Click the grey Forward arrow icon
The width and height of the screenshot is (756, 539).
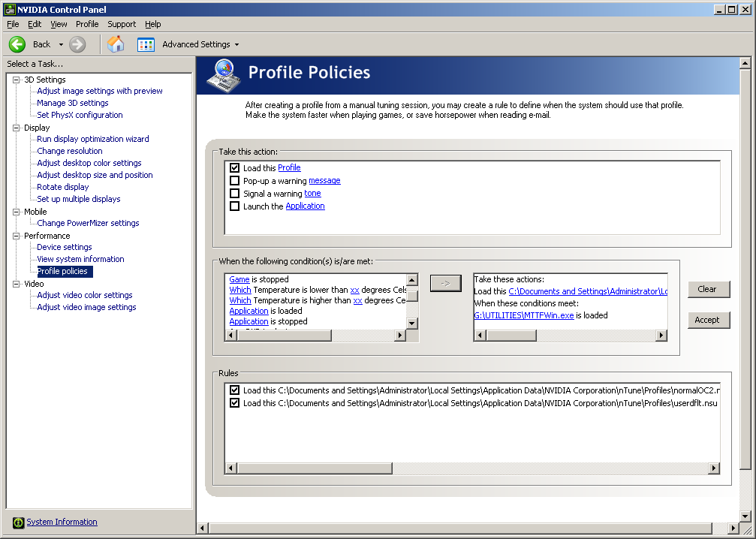click(x=77, y=44)
